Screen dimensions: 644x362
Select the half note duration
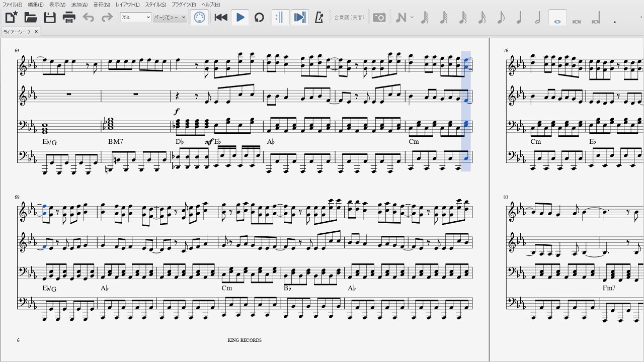[538, 18]
